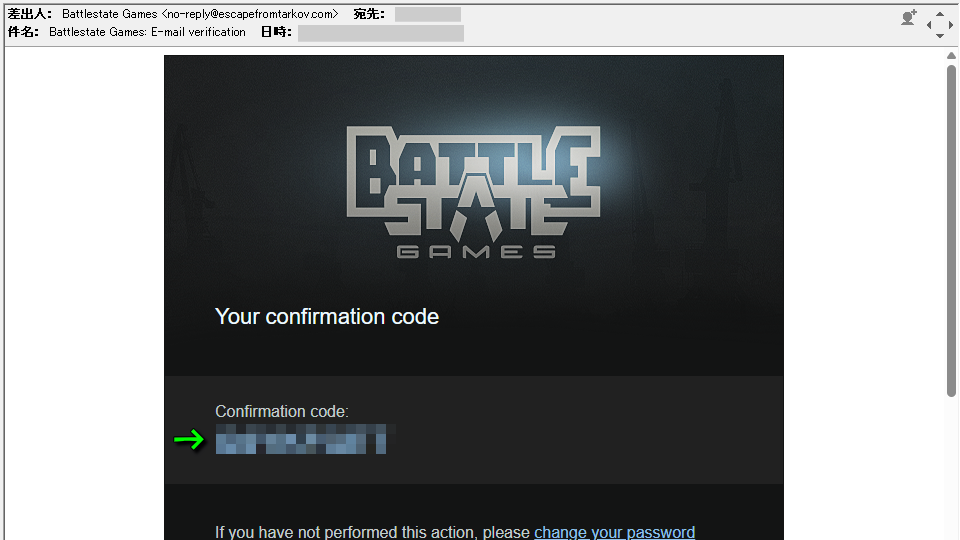Click the green arrow beside the code

click(x=189, y=440)
